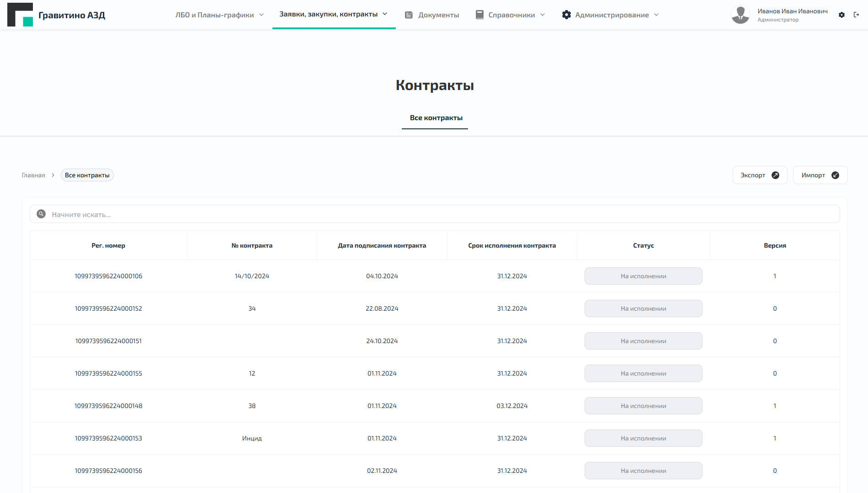The height and width of the screenshot is (493, 868).
Task: Click На исполнении status for contract 1099739596224000152
Action: pos(643,308)
